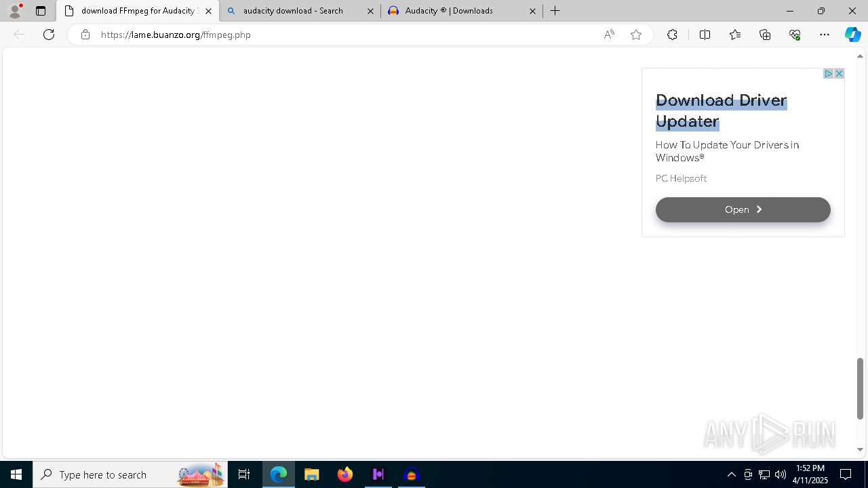
Task: View site information lock icon
Action: [x=85, y=35]
